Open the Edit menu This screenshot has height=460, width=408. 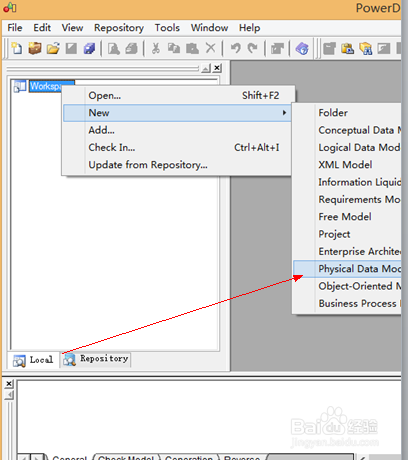pos(42,28)
